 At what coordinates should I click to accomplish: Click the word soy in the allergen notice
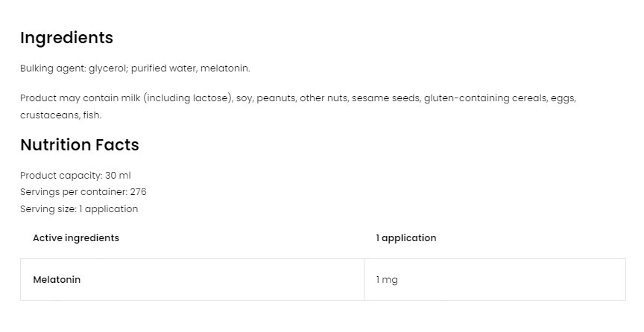tap(244, 98)
